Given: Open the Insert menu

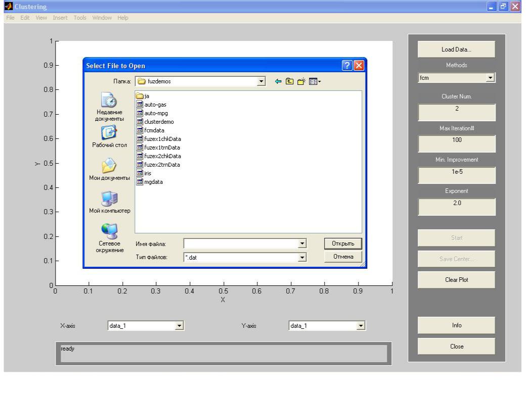Looking at the screenshot, I should coord(60,18).
